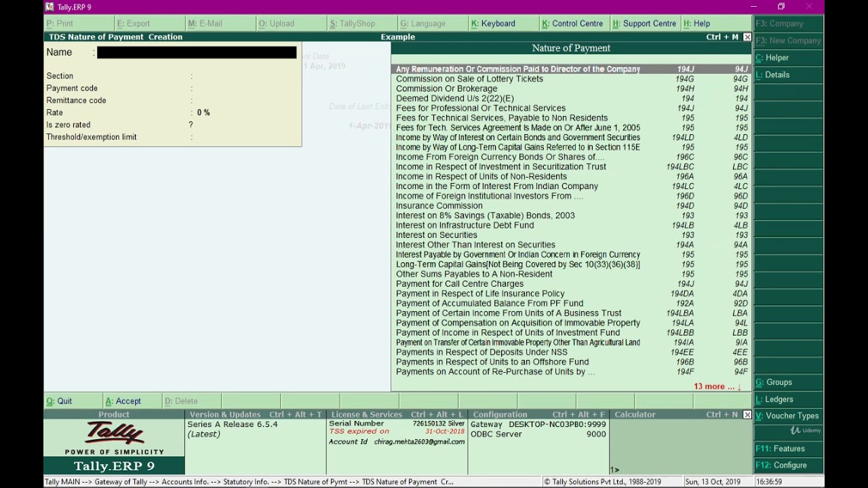Select 'Interest on Infrastructure Debt Fund'
868x488 pixels.
point(572,225)
